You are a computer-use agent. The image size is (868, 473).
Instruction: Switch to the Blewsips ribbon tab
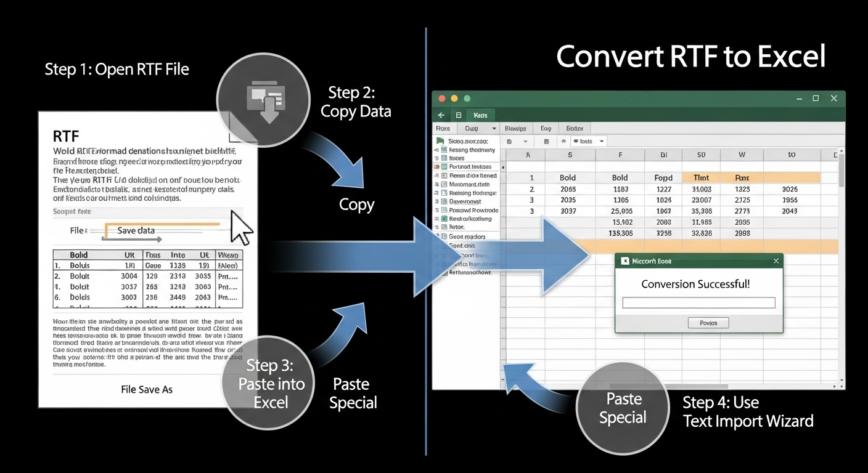pos(516,128)
